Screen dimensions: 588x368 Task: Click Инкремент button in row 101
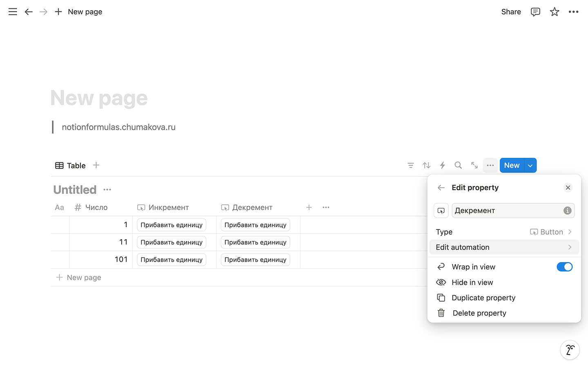coord(171,260)
